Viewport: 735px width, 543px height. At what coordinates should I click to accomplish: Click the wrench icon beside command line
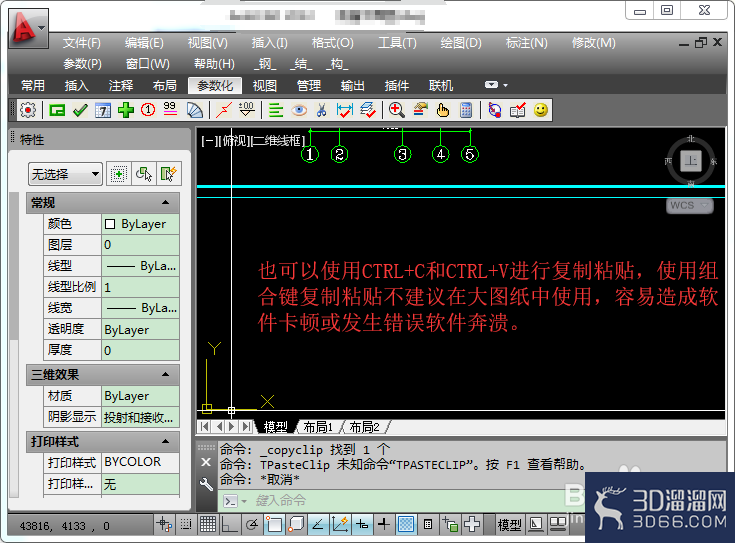206,483
